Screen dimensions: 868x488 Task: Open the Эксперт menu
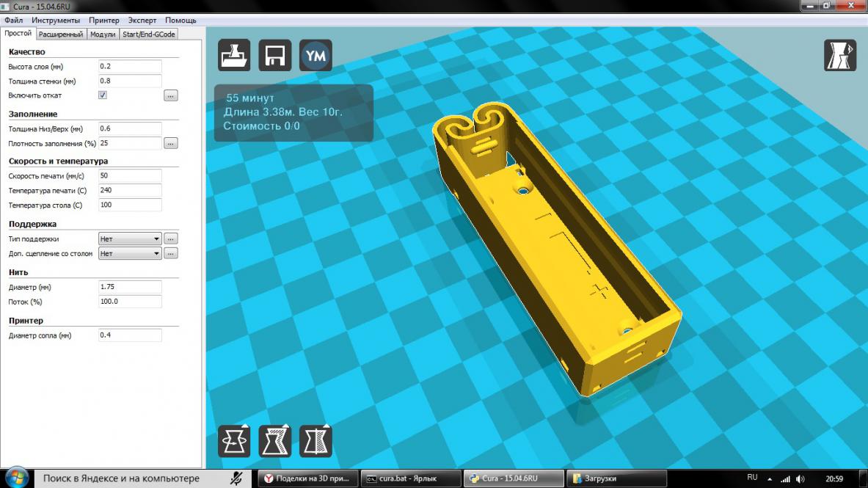pyautogui.click(x=142, y=21)
